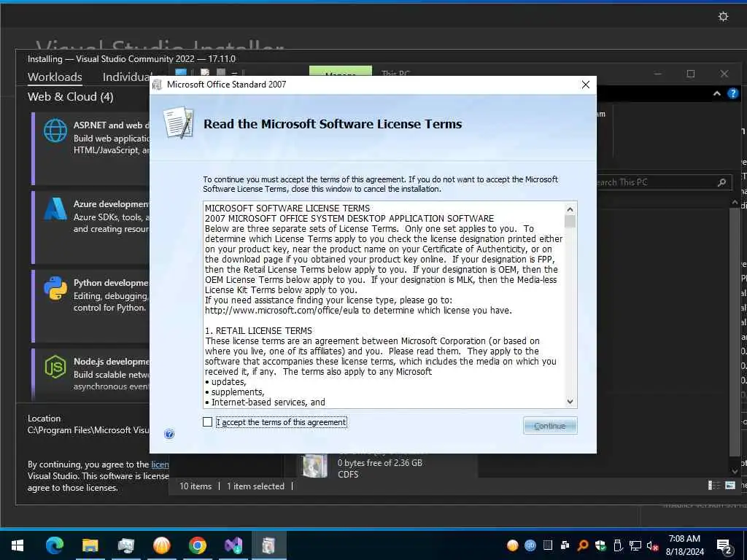Click the '1. RETAIL LICENSE TERMS' heading
This screenshot has width=747, height=560.
259,331
